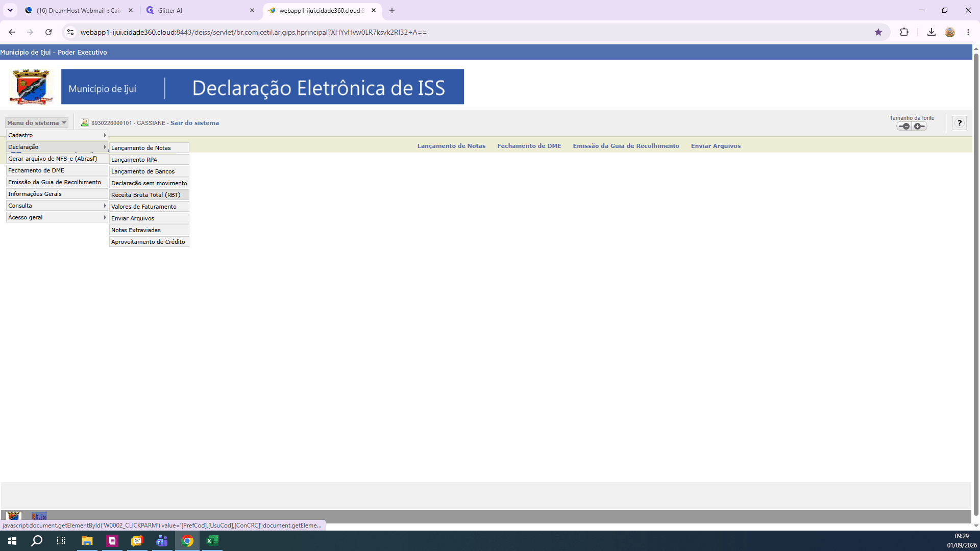Screen dimensions: 980x551
Task: Open Chrome downloads icon
Action: pos(932,32)
